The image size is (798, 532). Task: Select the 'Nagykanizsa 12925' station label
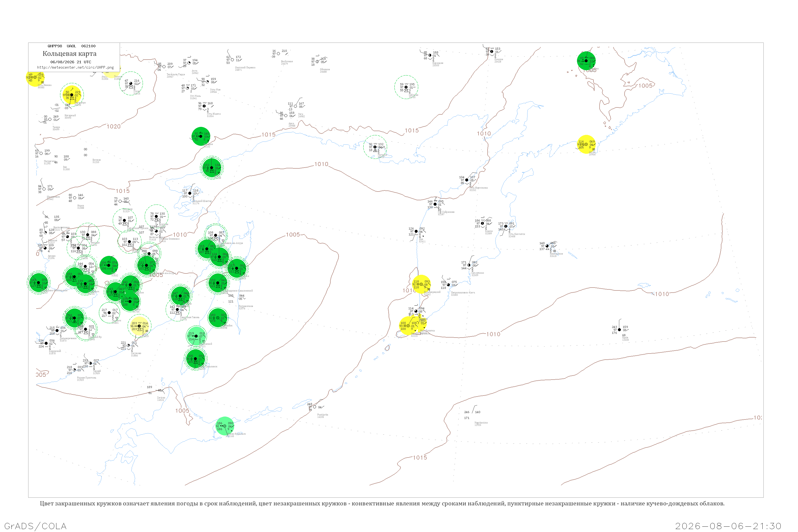pyautogui.click(x=481, y=424)
